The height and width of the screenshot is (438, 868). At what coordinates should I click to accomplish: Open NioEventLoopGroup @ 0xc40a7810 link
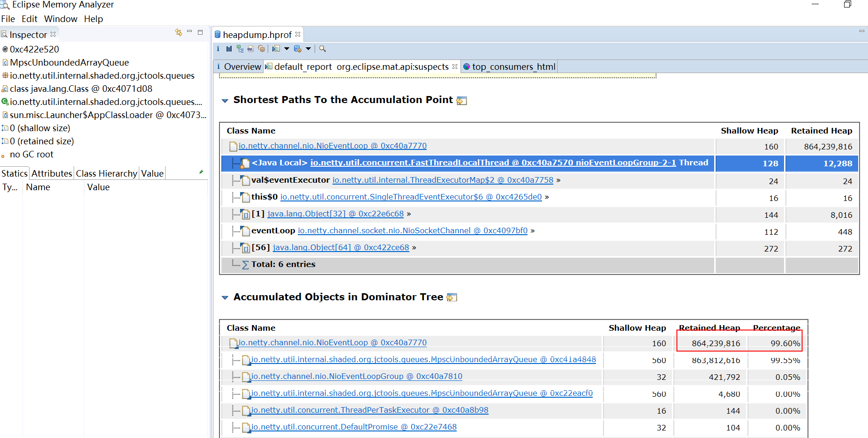(x=357, y=376)
